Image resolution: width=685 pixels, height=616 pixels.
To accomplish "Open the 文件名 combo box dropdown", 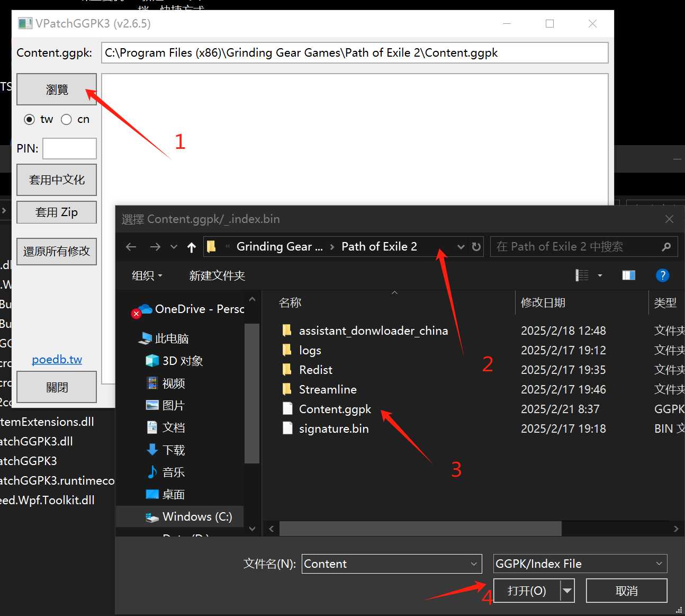I will pos(474,564).
